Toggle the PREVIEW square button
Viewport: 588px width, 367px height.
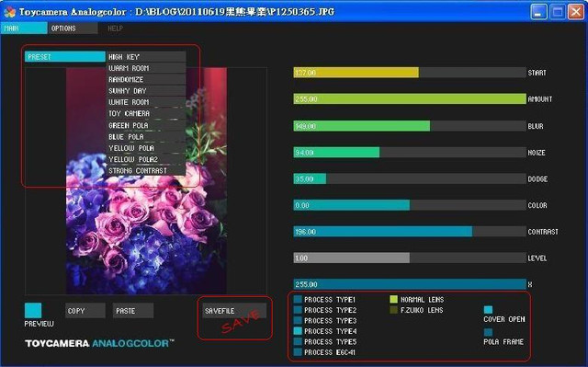[x=33, y=310]
